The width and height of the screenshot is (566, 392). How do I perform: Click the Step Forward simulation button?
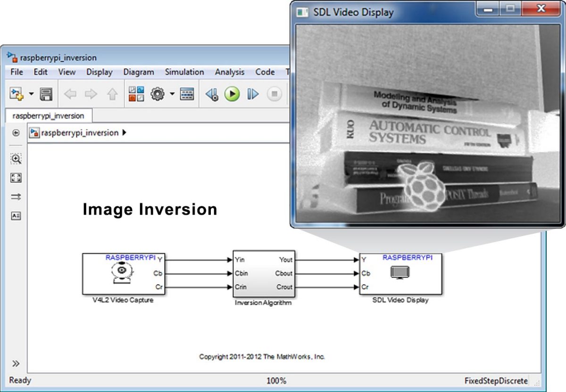click(x=253, y=94)
